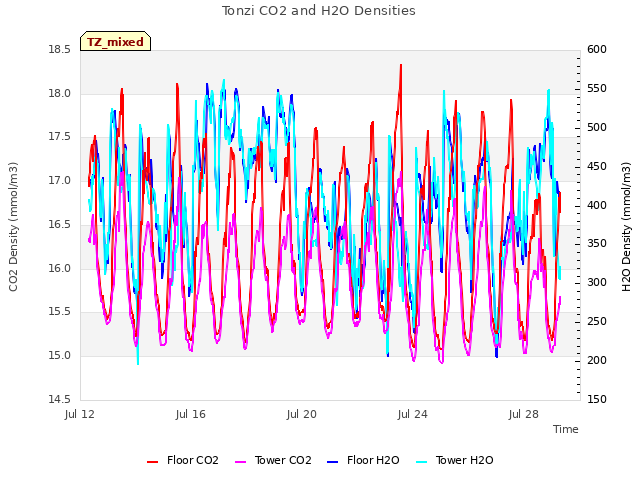Image resolution: width=640 pixels, height=480 pixels.
Task: Click the Jul 16 tick label
Action: [191, 415]
